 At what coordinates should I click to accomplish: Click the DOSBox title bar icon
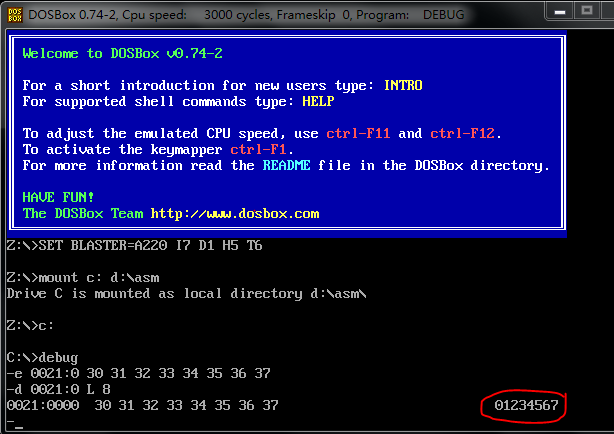(x=15, y=15)
